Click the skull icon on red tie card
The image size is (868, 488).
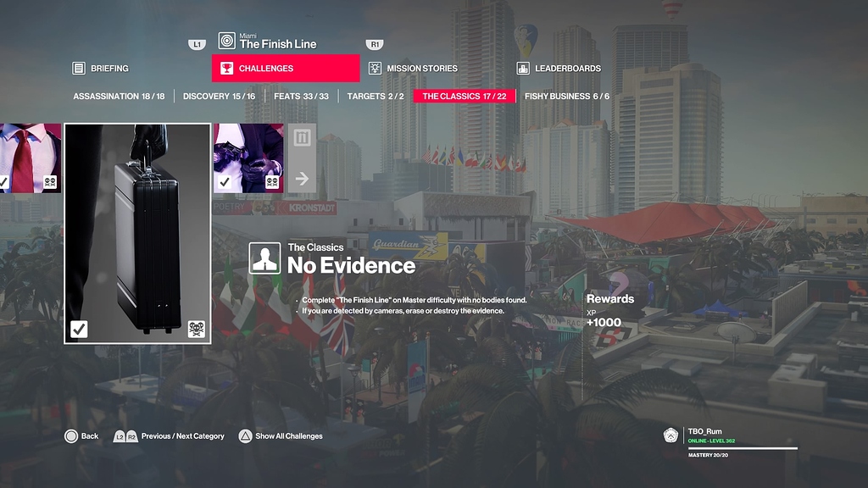[50, 181]
